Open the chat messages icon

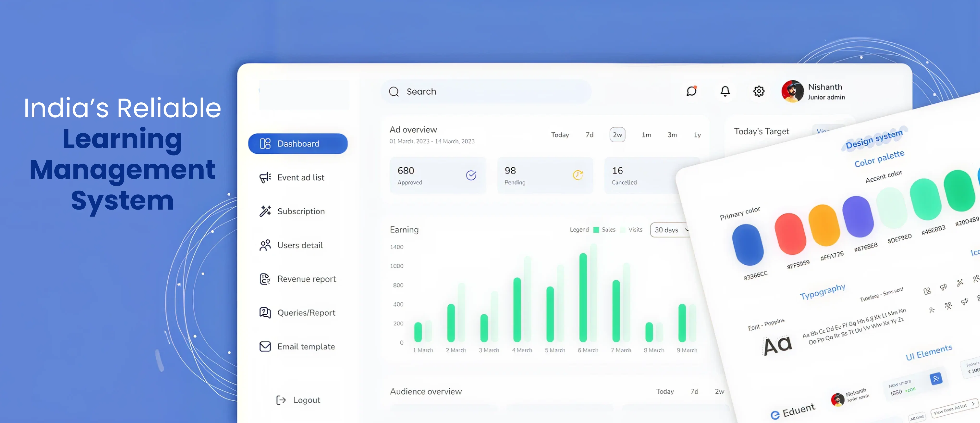(692, 91)
